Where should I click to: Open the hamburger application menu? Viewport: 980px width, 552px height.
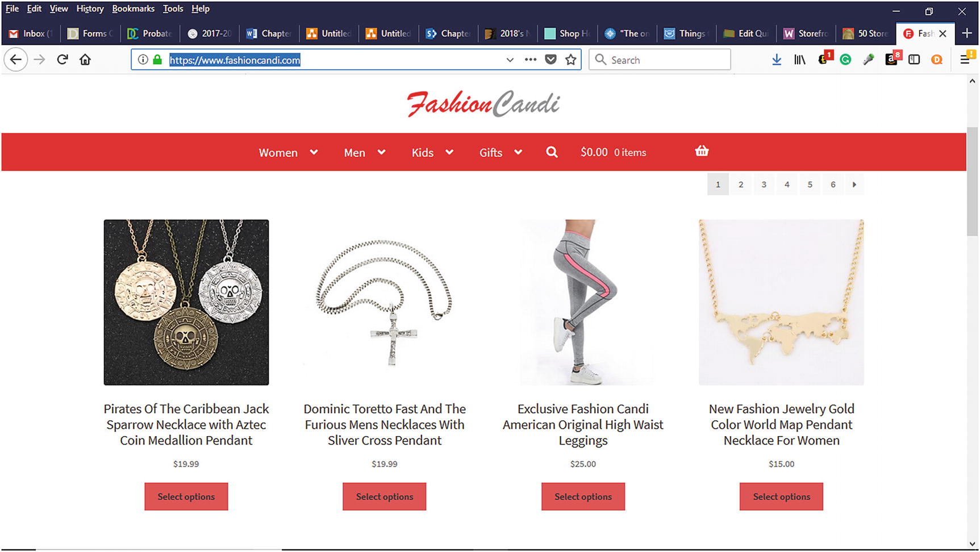tap(965, 60)
